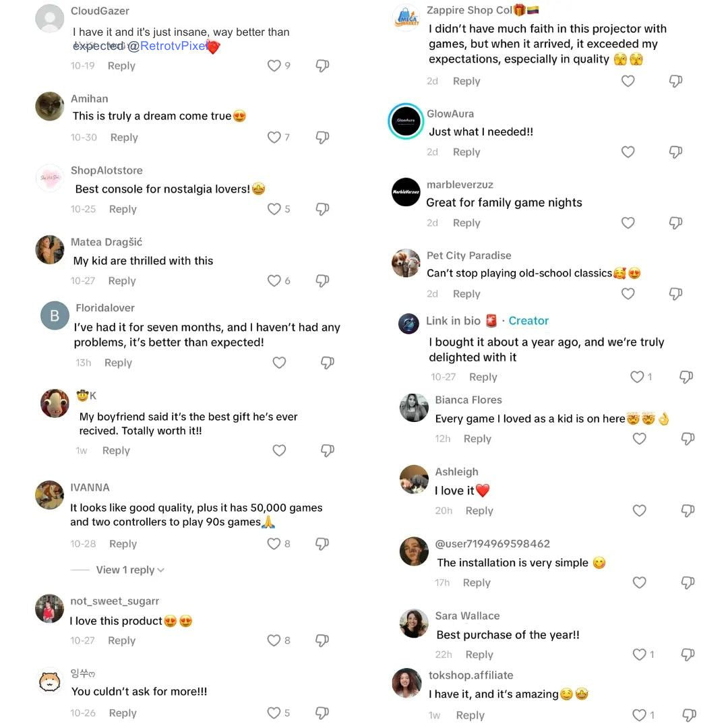Open not_sweet_sugarr's profile avatar
Screen dimensions: 728x728
click(49, 609)
